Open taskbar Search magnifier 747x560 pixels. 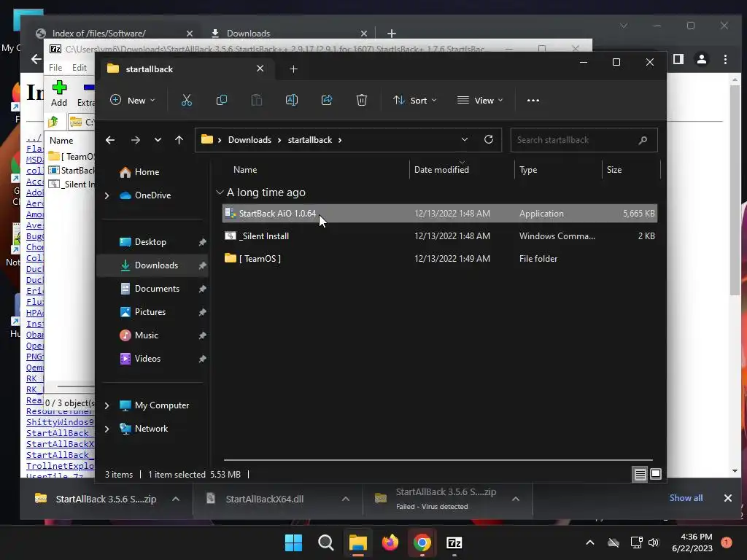326,542
